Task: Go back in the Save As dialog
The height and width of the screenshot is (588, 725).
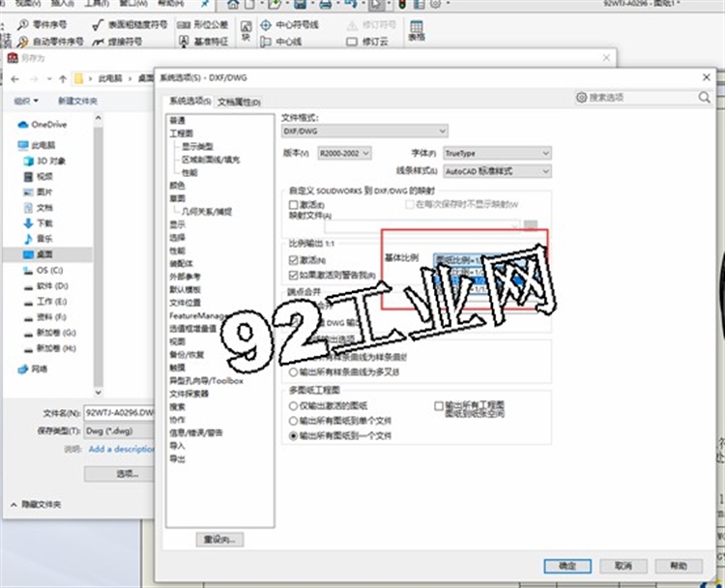Action: [14, 79]
